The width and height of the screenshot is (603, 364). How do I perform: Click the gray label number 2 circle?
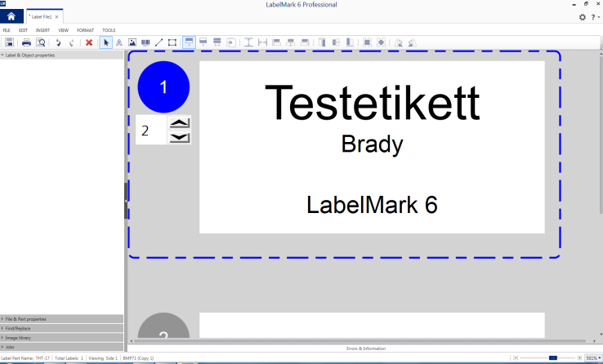(x=163, y=326)
